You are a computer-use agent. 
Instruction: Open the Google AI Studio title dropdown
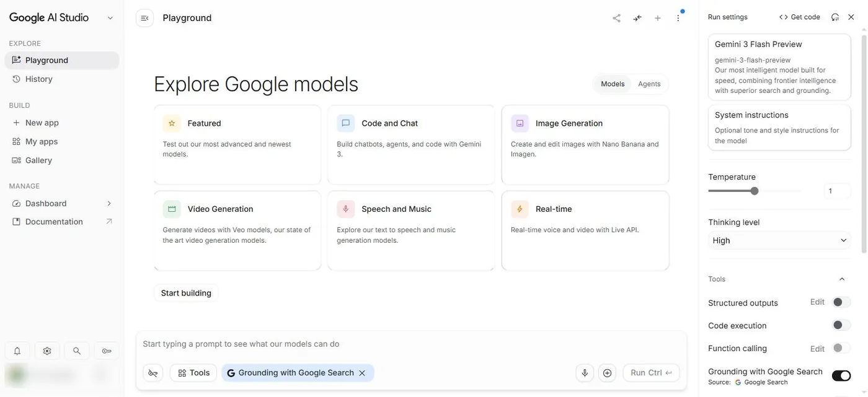coord(110,18)
